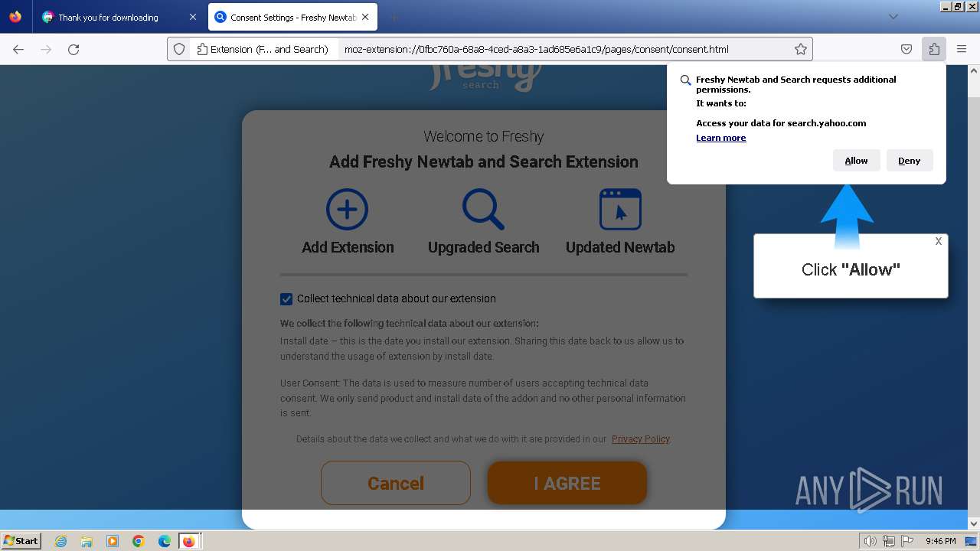
Task: Save page to Pocket
Action: (906, 49)
